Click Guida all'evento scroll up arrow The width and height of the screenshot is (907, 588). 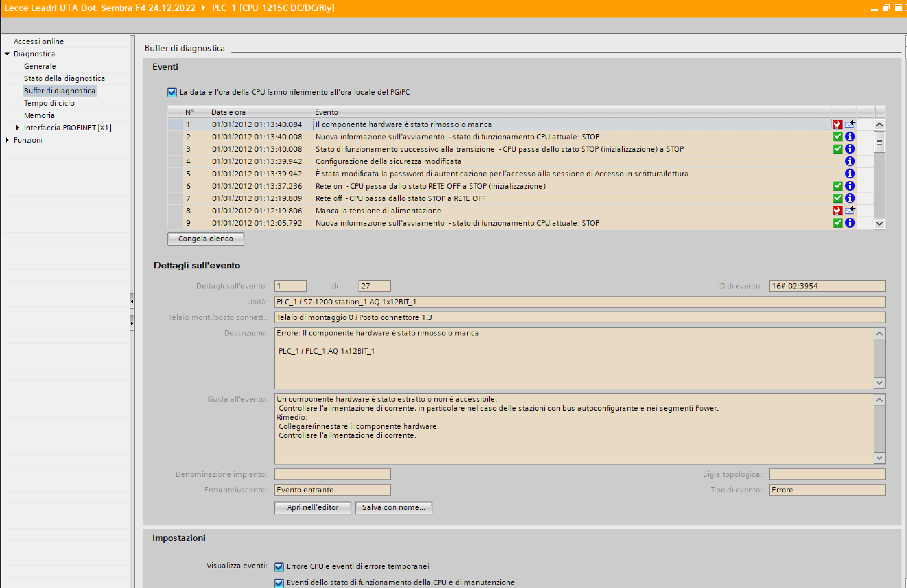[879, 400]
